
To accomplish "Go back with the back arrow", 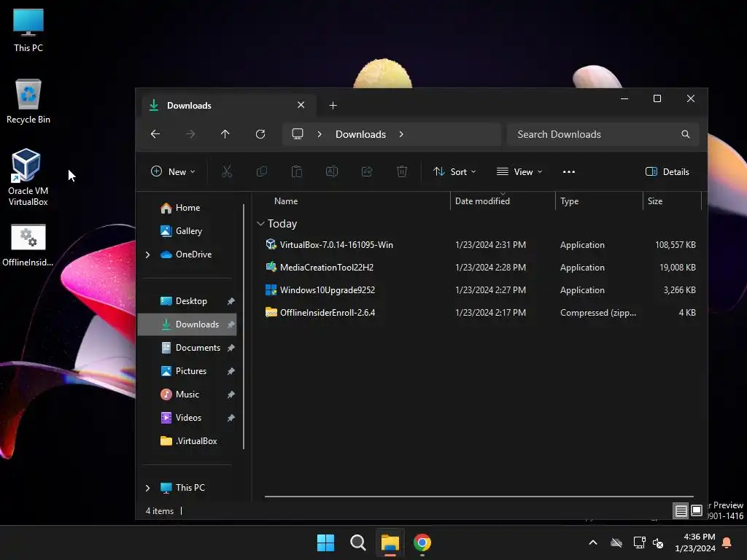I will point(155,134).
